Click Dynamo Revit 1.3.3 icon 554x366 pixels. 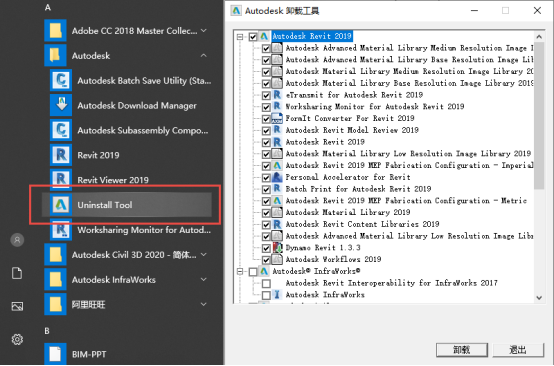tap(277, 248)
